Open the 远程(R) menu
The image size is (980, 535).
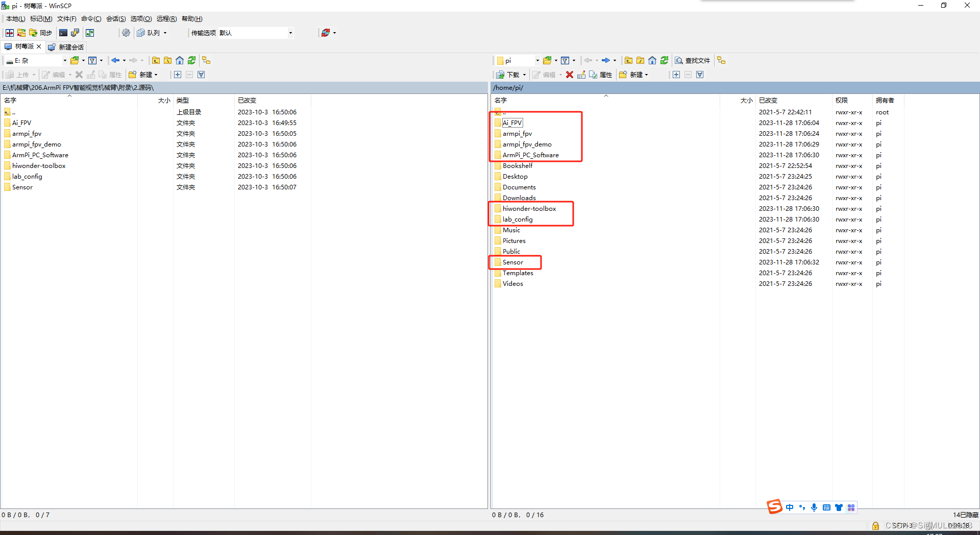click(166, 19)
